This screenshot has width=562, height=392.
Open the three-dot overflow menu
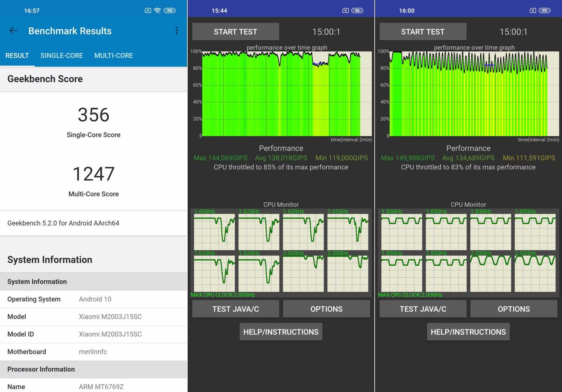click(177, 30)
